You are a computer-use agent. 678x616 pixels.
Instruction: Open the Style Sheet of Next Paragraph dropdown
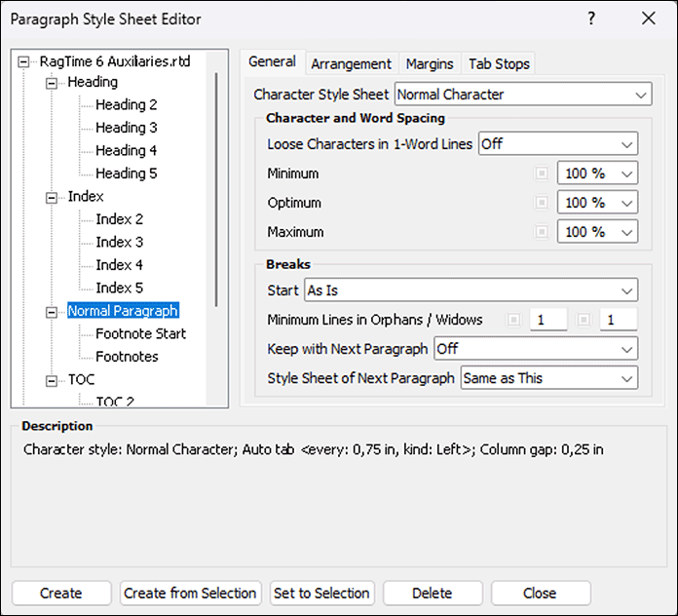point(549,377)
